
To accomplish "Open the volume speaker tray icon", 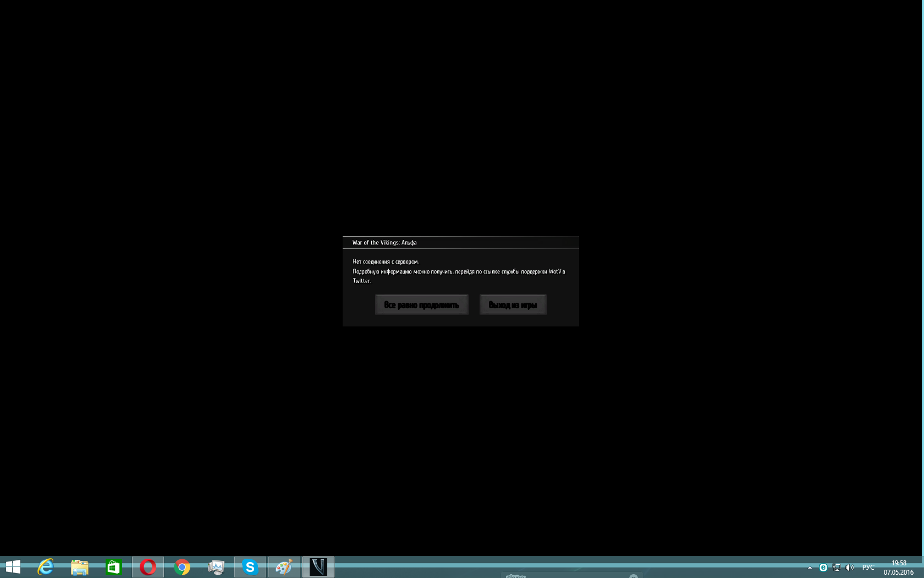I will pos(850,568).
